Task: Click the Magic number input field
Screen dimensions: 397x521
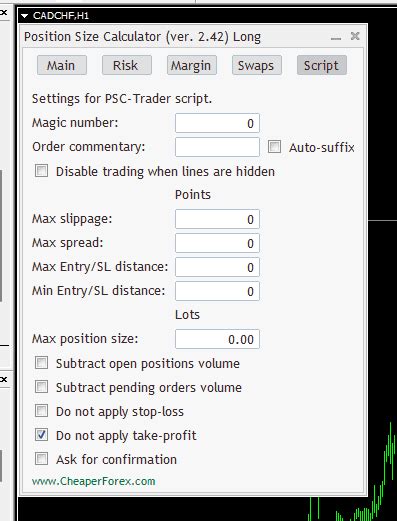Action: (217, 123)
